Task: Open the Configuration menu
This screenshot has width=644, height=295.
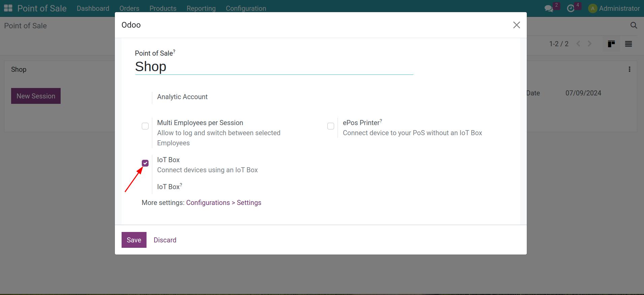Action: [x=246, y=8]
